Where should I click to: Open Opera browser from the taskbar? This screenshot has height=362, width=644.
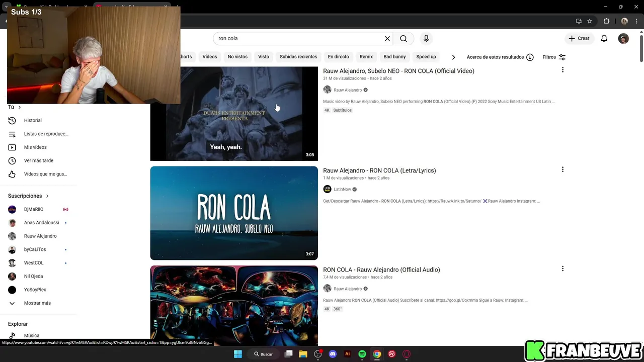click(407, 354)
